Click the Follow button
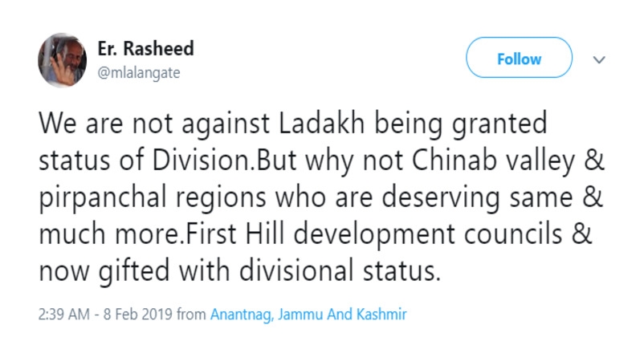644x337 pixels. point(519,58)
